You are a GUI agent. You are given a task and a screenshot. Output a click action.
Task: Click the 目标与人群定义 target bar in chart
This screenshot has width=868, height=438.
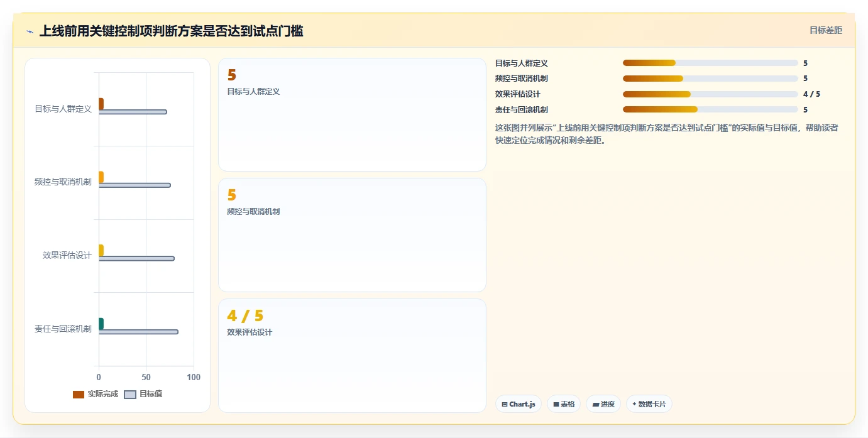click(x=133, y=112)
